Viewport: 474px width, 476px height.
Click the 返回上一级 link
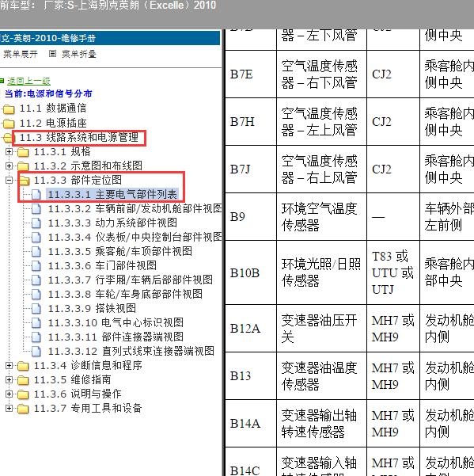[28, 81]
